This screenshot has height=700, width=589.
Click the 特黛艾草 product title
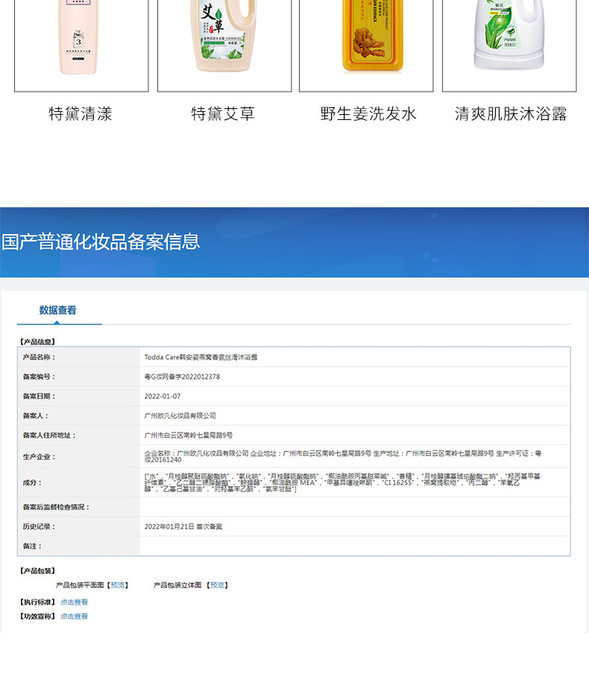tap(223, 114)
